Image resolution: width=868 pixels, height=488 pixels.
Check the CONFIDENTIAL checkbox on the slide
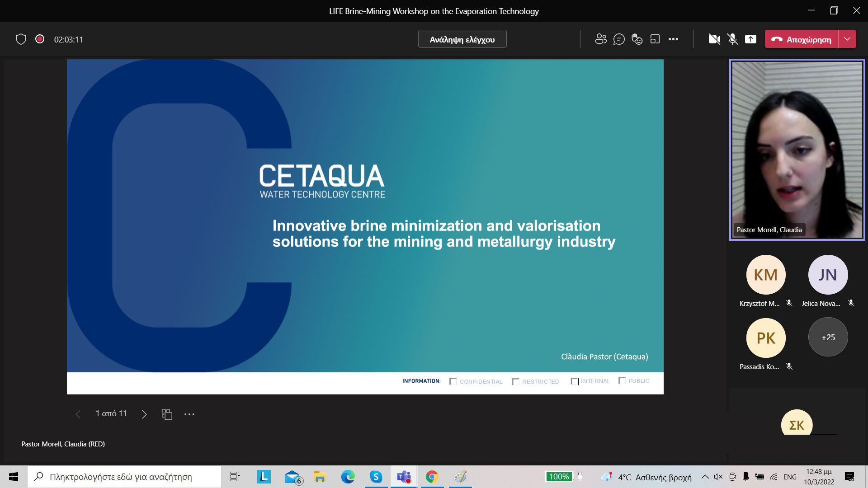click(453, 381)
